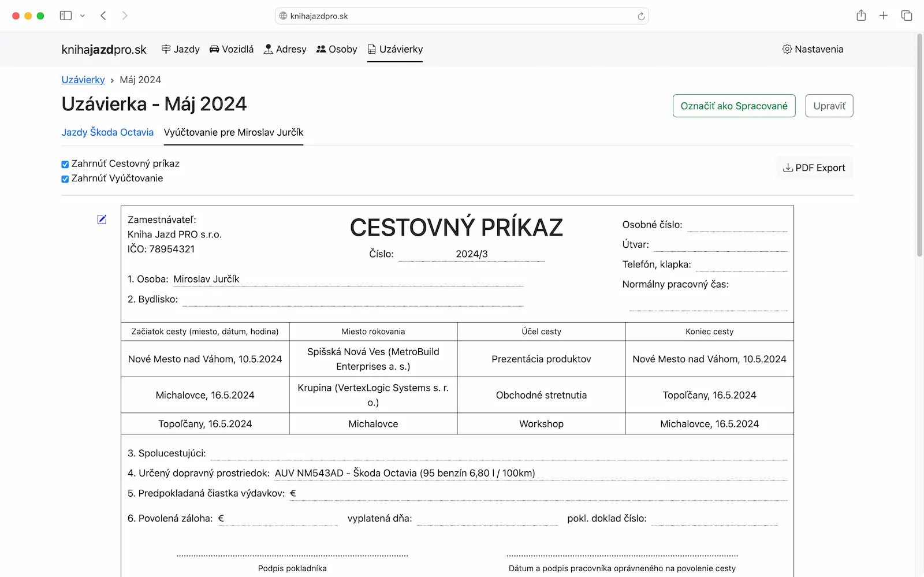Switch to the Jazdy Škoda Octavia tab

click(107, 132)
